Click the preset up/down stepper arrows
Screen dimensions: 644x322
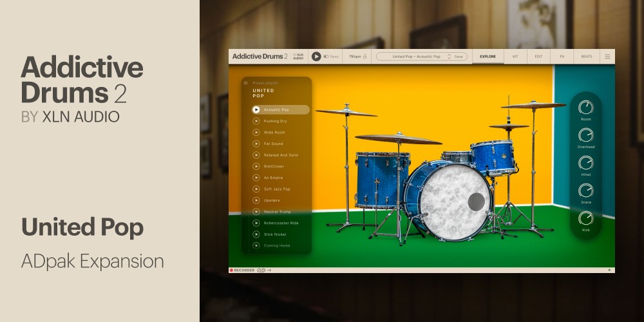tap(449, 57)
